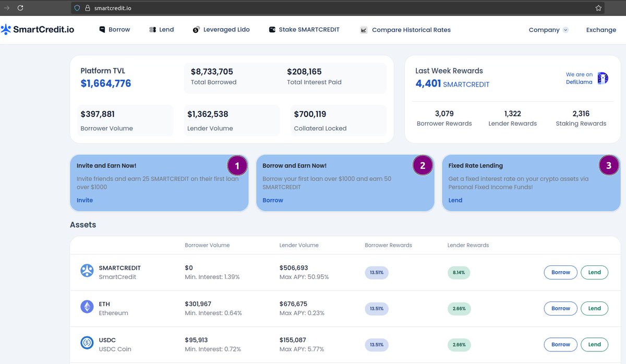Open the Lend nav item
Viewport: 626px width, 364px height.
point(161,30)
